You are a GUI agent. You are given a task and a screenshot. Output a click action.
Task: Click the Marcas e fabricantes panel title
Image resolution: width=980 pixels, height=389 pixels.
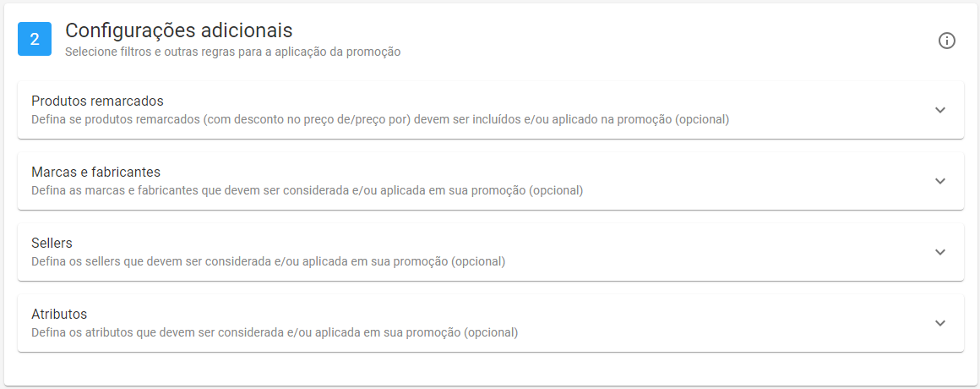pos(95,173)
